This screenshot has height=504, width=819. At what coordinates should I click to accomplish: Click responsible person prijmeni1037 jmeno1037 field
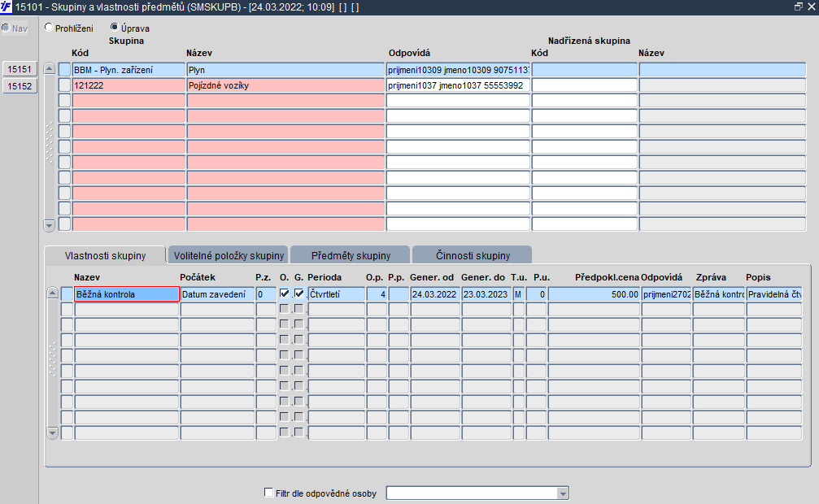(458, 85)
